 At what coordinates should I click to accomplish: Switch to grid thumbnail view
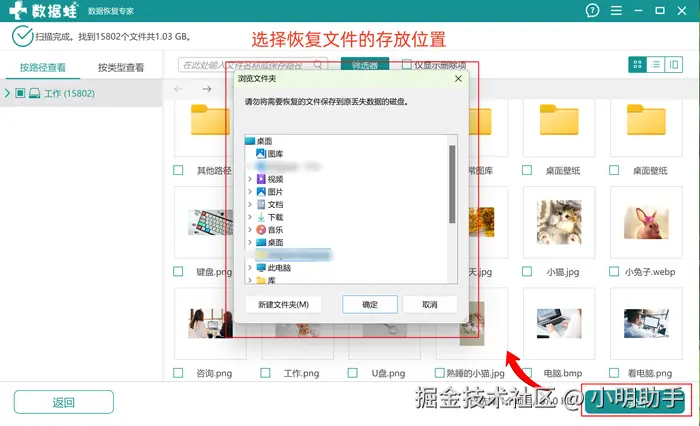pyautogui.click(x=637, y=65)
